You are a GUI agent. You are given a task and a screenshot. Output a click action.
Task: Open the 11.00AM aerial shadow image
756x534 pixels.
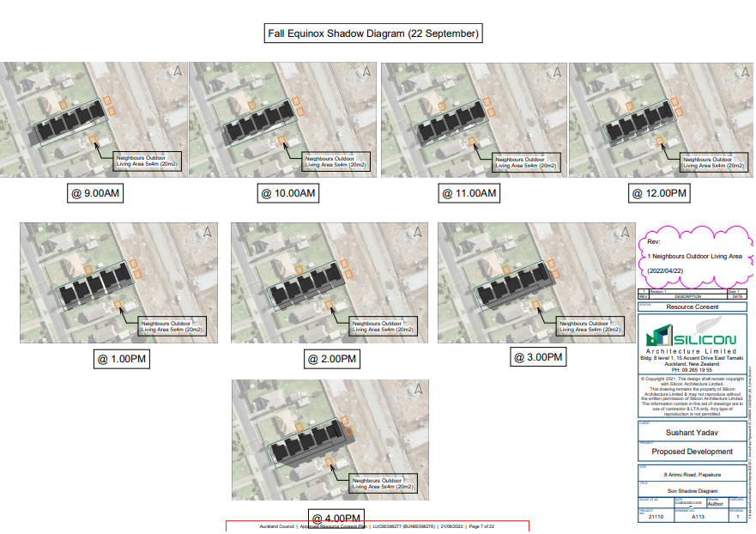pyautogui.click(x=472, y=119)
